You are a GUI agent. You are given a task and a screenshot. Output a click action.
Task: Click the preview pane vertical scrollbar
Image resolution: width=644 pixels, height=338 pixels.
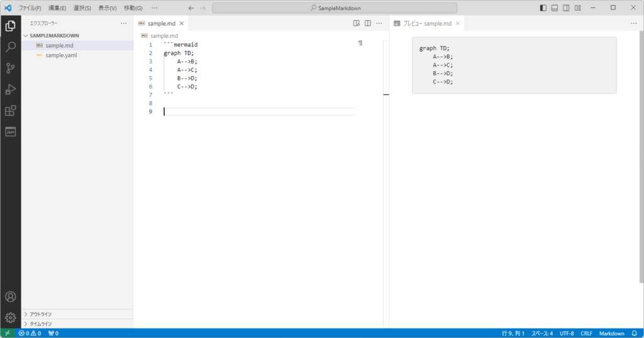pos(641,156)
